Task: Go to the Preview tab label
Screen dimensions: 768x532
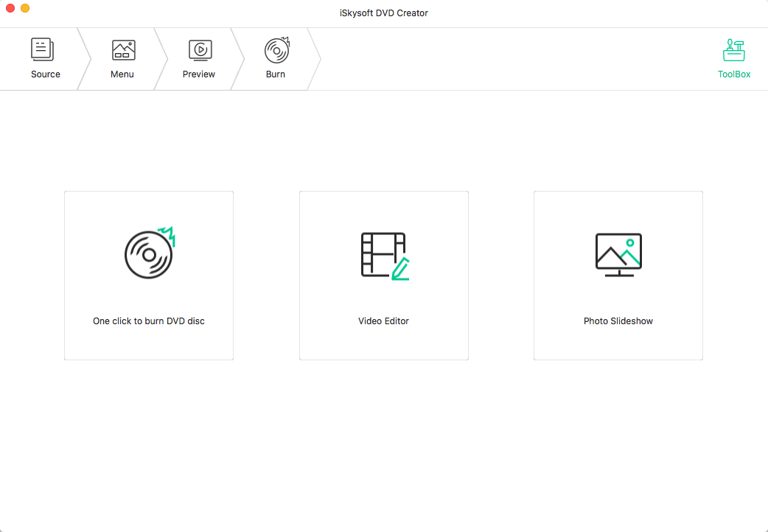Action: coord(199,74)
